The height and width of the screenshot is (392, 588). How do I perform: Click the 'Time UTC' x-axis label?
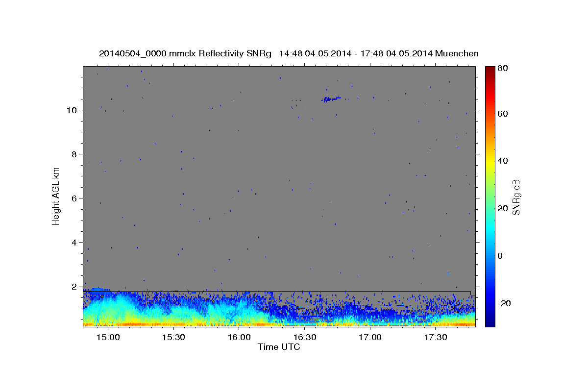pyautogui.click(x=279, y=347)
